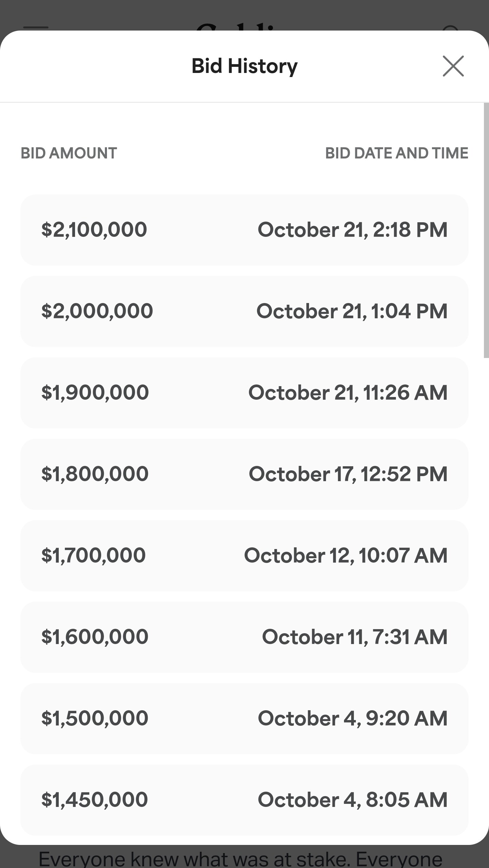Click the BID DATE AND TIME header
The height and width of the screenshot is (868, 489).
396,153
